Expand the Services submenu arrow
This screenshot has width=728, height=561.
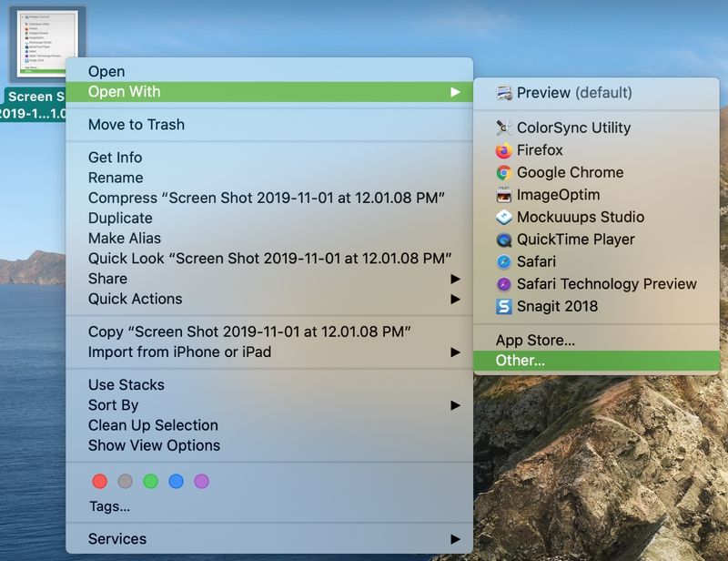(456, 539)
